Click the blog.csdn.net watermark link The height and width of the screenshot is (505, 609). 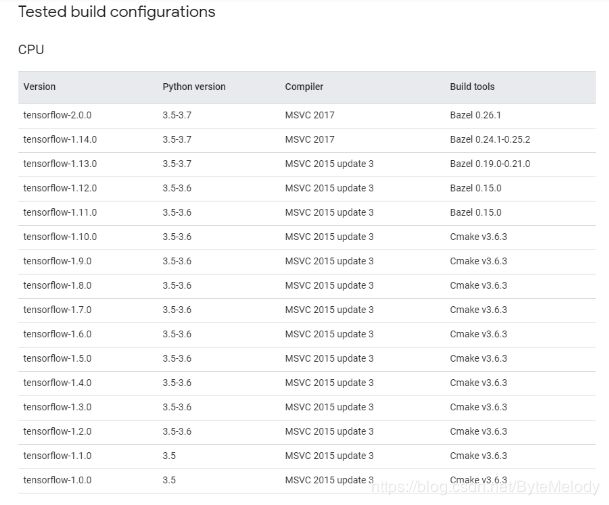point(485,487)
